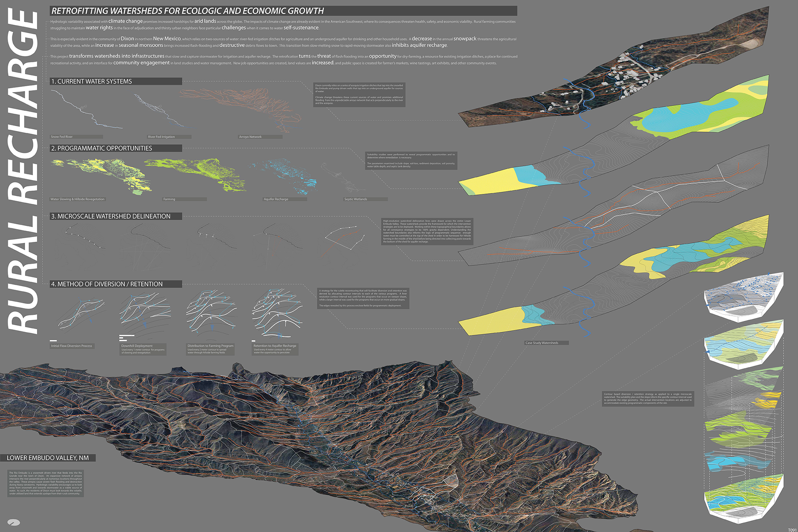
Task: Click the compass icon at the bottom left corner
Action: 14,522
